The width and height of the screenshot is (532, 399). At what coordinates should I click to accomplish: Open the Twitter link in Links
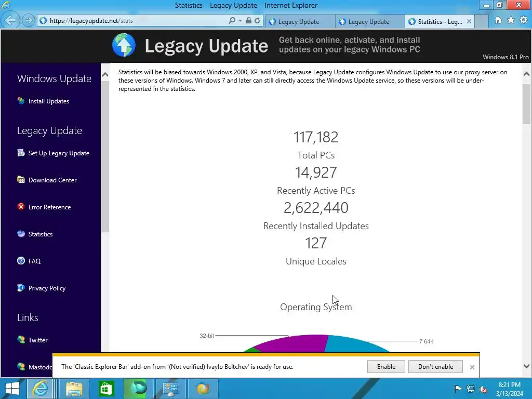(x=38, y=340)
